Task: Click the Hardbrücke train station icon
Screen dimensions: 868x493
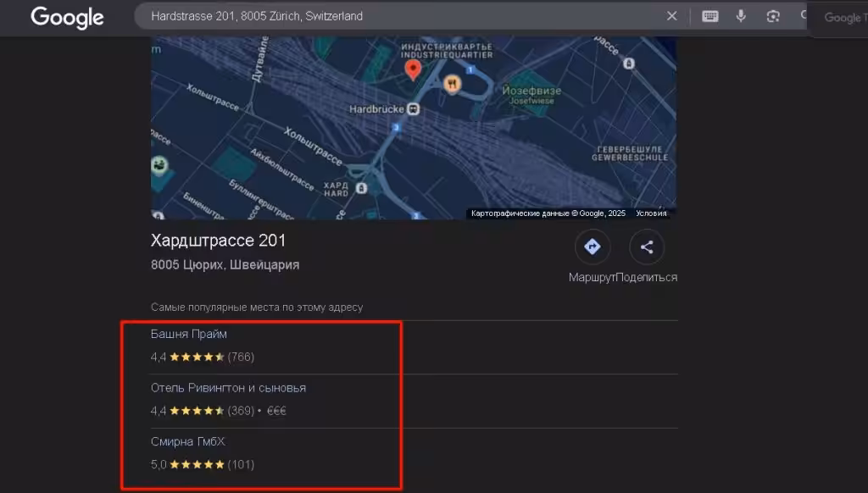Action: tap(413, 109)
